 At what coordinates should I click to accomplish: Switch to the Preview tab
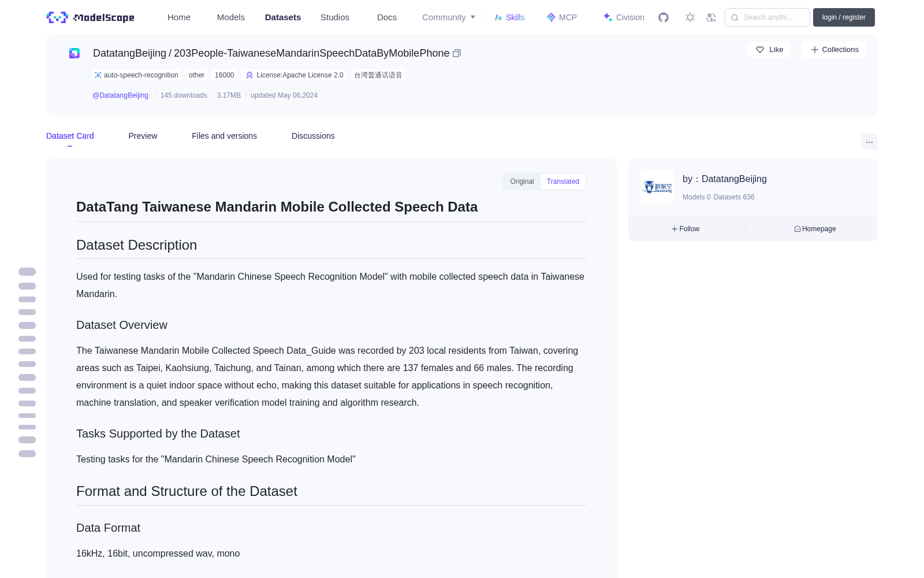tap(143, 136)
